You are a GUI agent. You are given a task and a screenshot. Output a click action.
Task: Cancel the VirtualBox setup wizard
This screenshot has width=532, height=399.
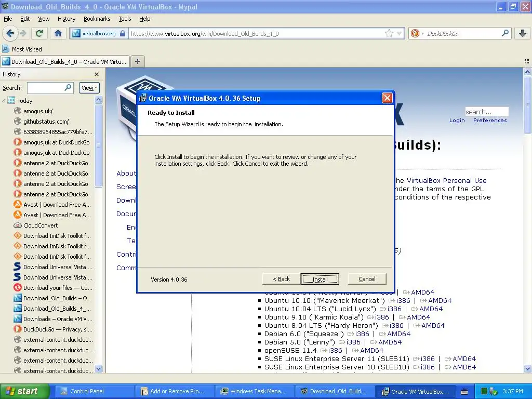tap(367, 279)
